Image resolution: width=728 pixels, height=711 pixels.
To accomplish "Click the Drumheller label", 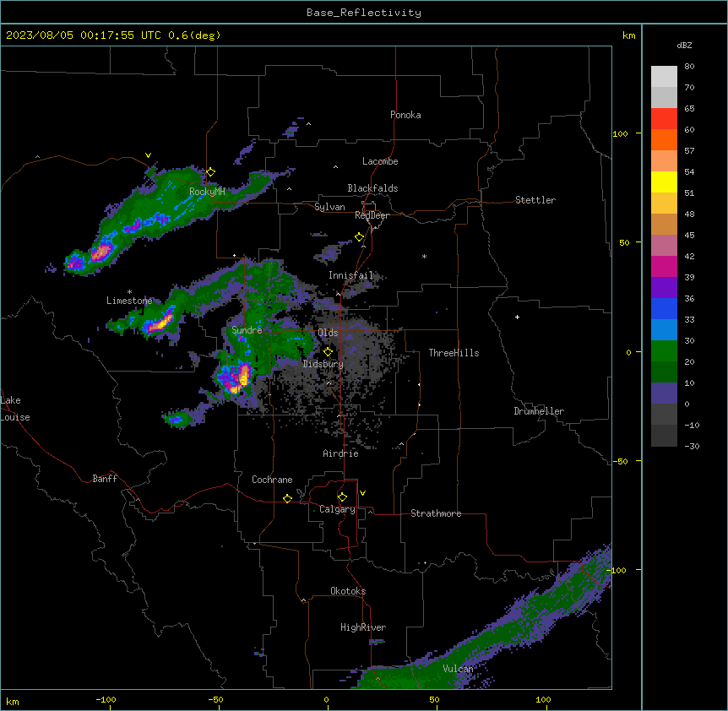I will click(539, 411).
